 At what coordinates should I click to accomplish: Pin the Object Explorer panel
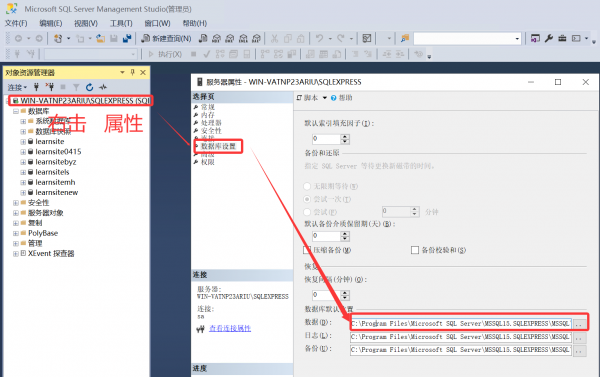click(x=132, y=72)
